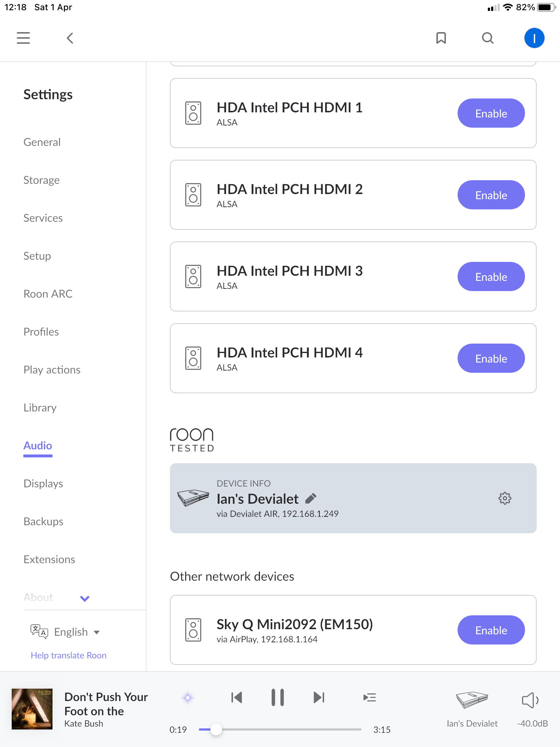
Task: Follow the Help translate Roon link
Action: pos(69,655)
